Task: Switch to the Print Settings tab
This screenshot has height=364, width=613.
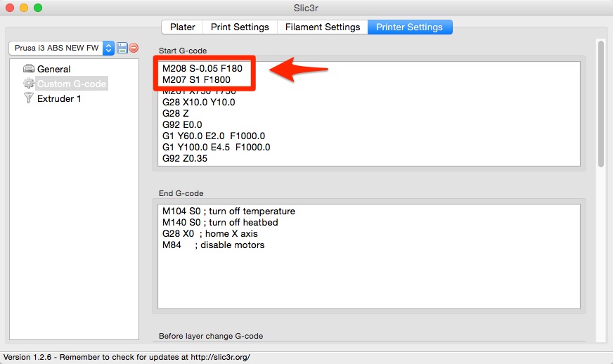Action: [240, 27]
